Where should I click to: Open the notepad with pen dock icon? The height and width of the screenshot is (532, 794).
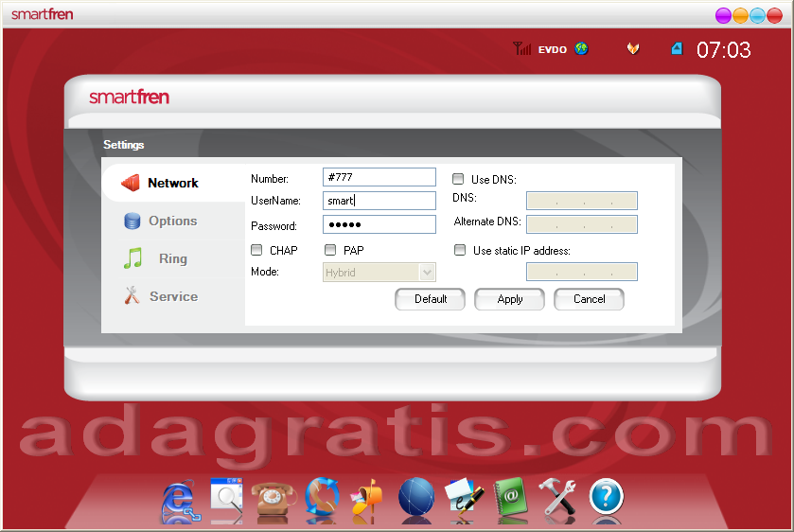point(464,498)
